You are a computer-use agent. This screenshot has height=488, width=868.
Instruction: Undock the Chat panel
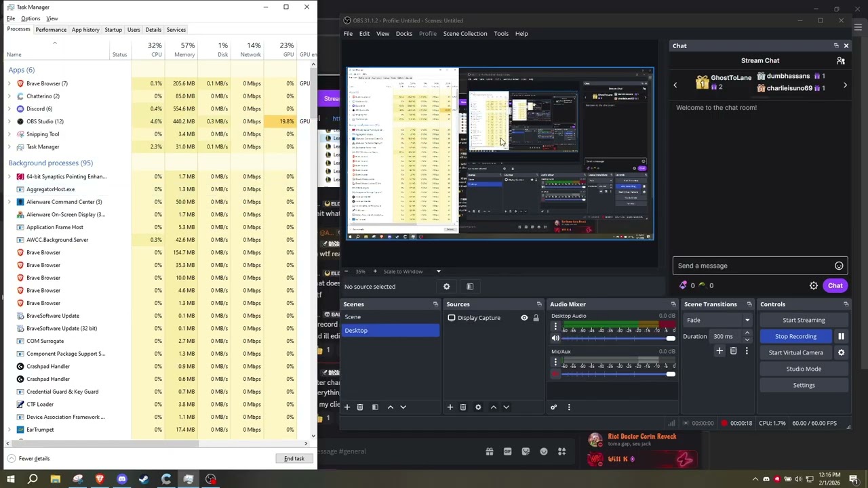tap(836, 46)
